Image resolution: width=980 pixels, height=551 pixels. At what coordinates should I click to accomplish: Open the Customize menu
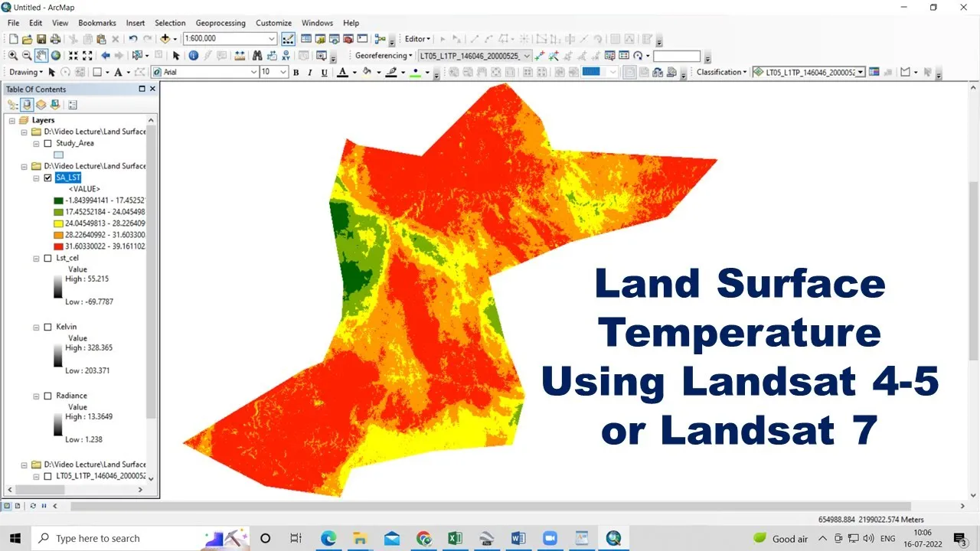[273, 23]
